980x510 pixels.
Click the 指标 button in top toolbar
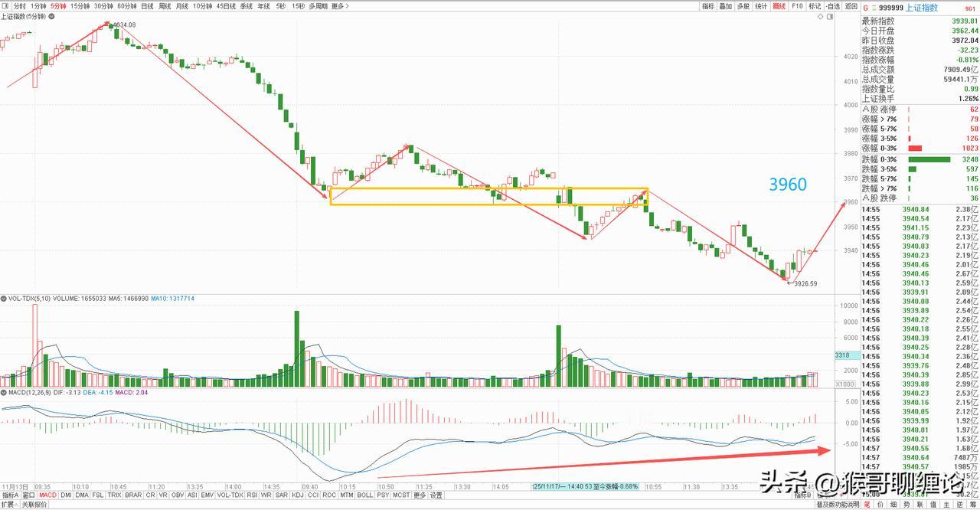click(708, 6)
